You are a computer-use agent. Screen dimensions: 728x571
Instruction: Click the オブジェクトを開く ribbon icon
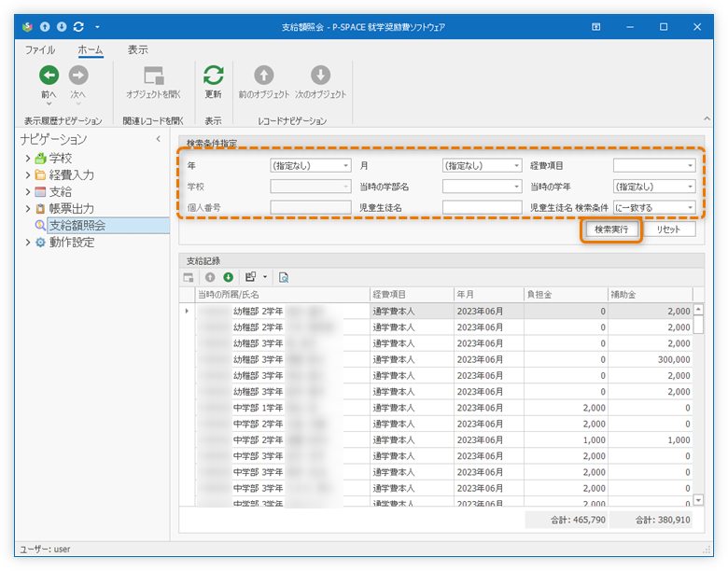153,76
